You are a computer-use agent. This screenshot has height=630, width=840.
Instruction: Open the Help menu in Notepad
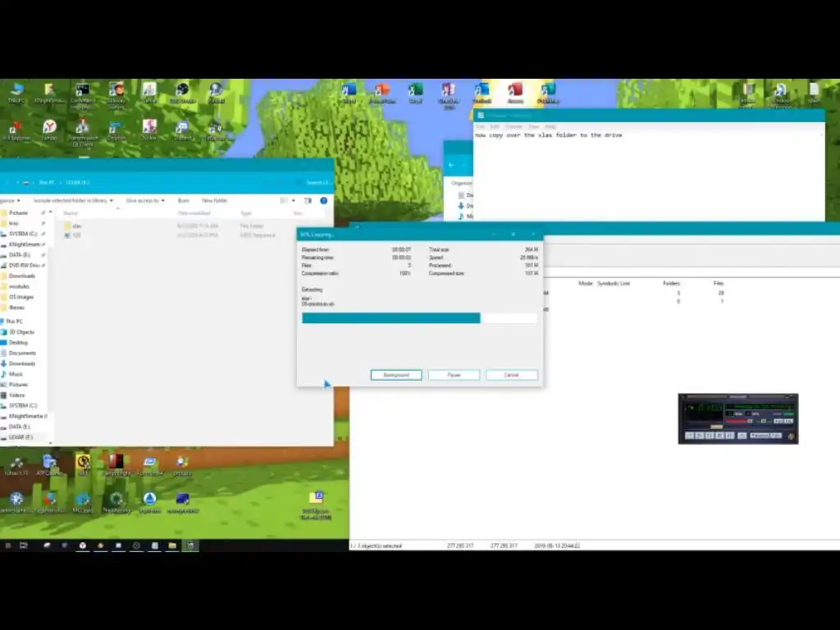coord(550,126)
